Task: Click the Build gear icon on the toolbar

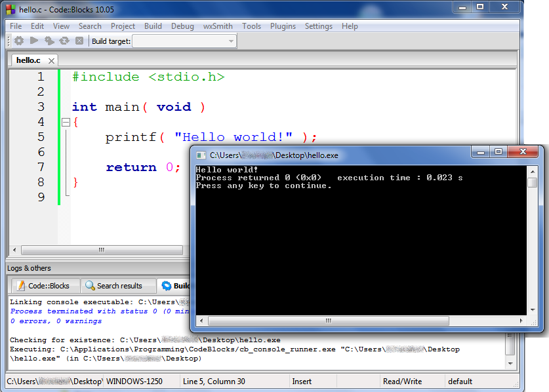Action: tap(18, 41)
